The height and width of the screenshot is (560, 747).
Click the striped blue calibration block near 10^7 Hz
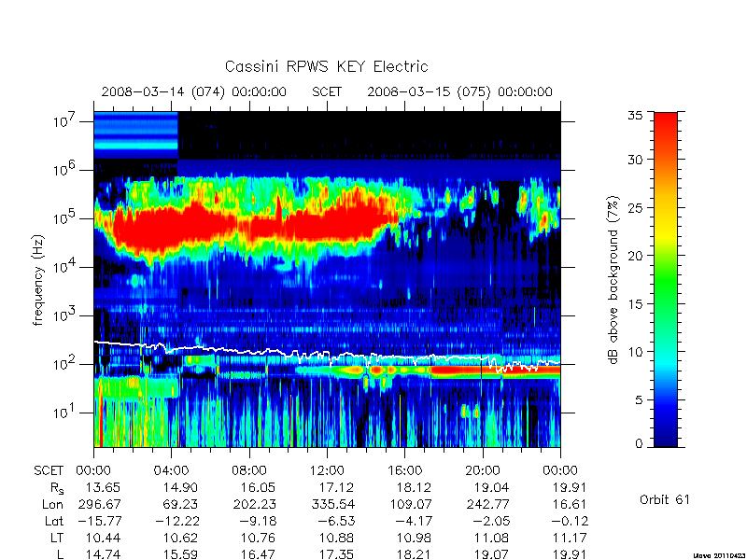135,135
